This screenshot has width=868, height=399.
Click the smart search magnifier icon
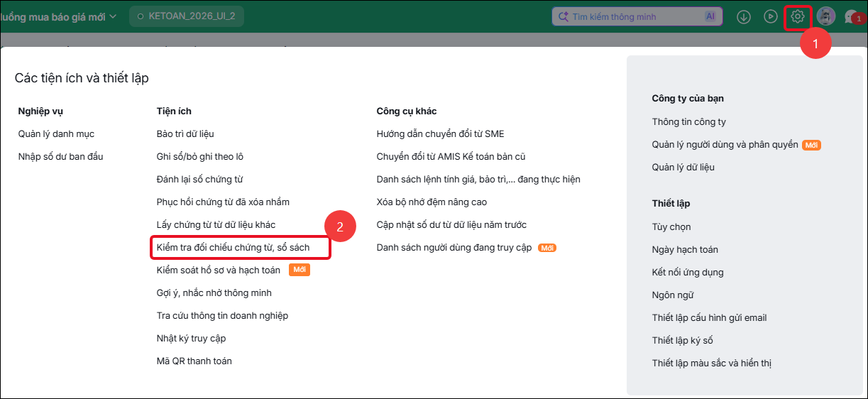pos(564,16)
